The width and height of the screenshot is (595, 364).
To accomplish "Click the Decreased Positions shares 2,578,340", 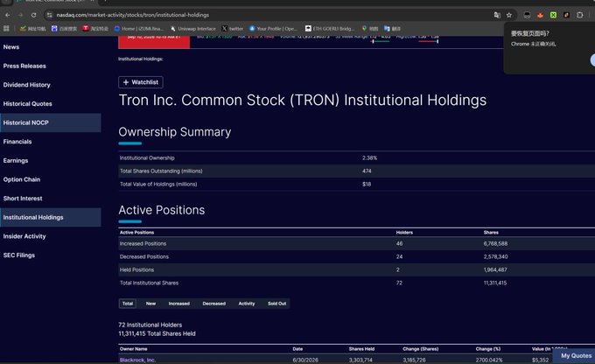I will (495, 256).
